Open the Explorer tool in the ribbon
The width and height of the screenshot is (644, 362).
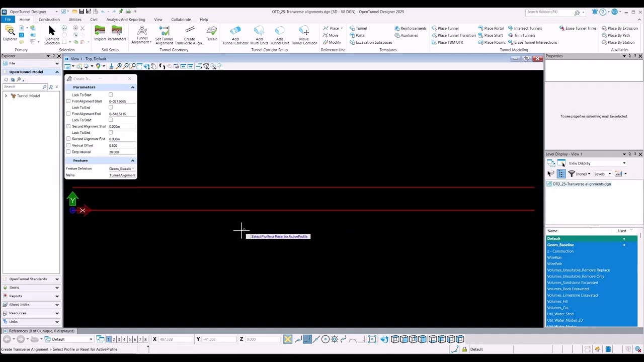click(x=10, y=34)
